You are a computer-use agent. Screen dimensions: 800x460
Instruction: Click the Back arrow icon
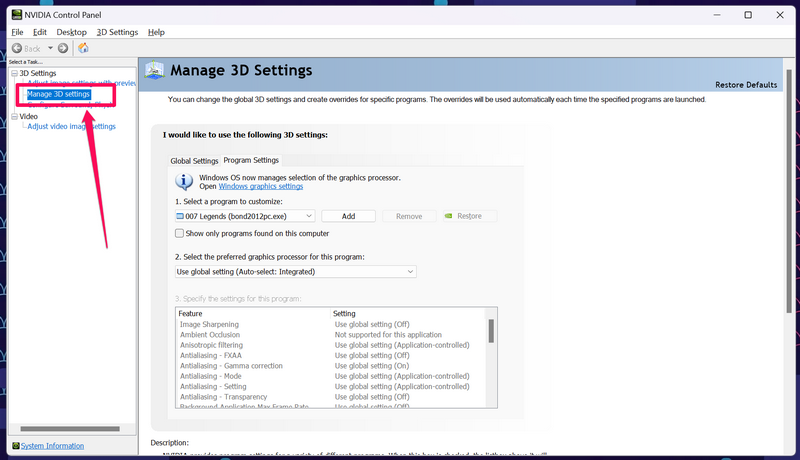pos(16,48)
